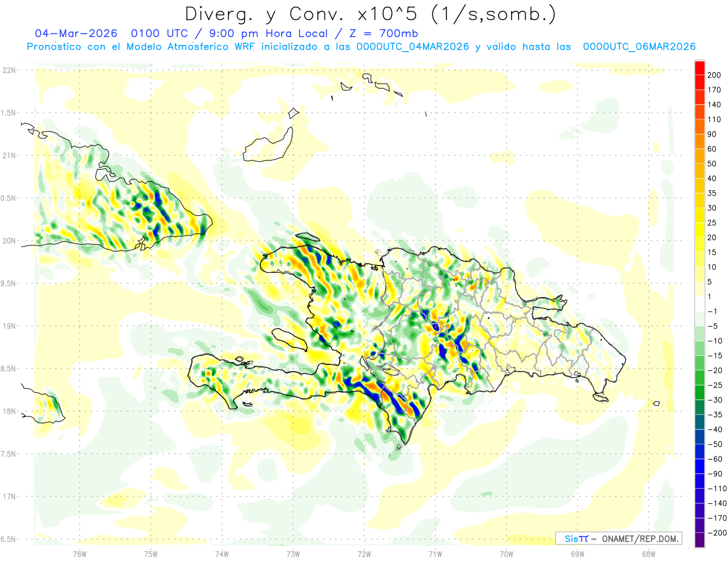Click the orange swatch between 60 and 90
The image size is (728, 562).
(x=700, y=142)
